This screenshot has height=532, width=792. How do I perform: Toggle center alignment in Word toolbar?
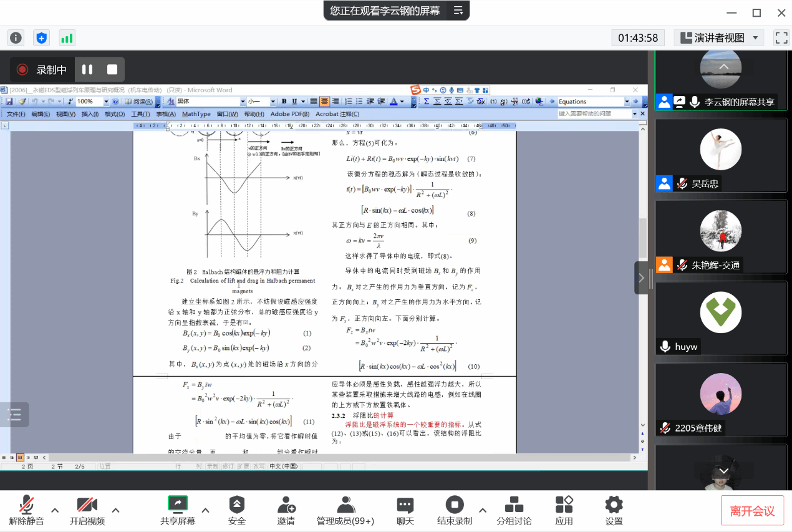tap(324, 101)
